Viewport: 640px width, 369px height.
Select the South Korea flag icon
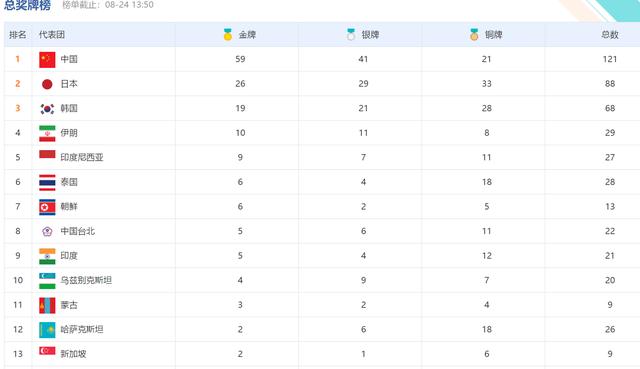(x=47, y=109)
